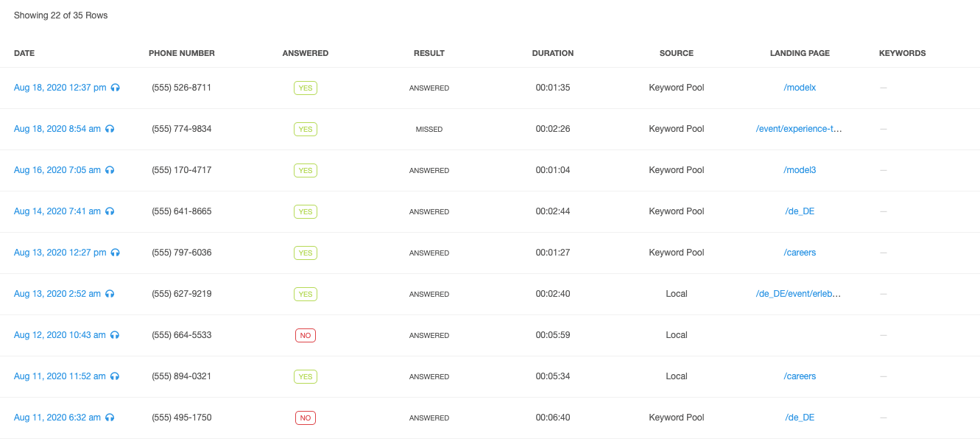Screen dimensions: 980x447
Task: Open the /model3 landing page link
Action: tap(800, 170)
